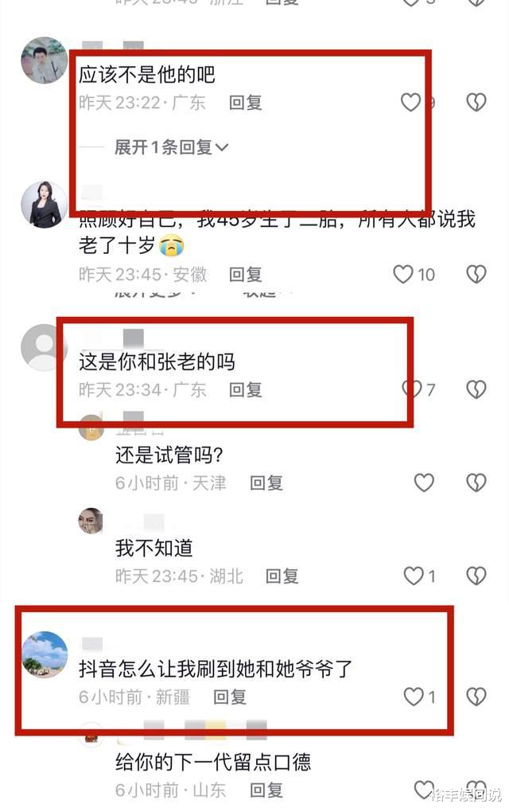Viewport: 509px width, 812px height.
Task: Dislike the reply "还是试管吗?"
Action: tap(476, 482)
